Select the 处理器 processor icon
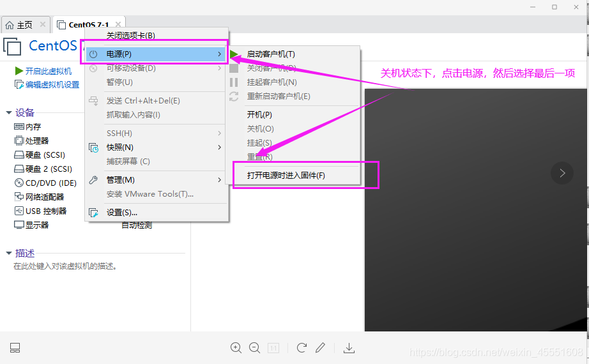589x364 pixels. (19, 140)
